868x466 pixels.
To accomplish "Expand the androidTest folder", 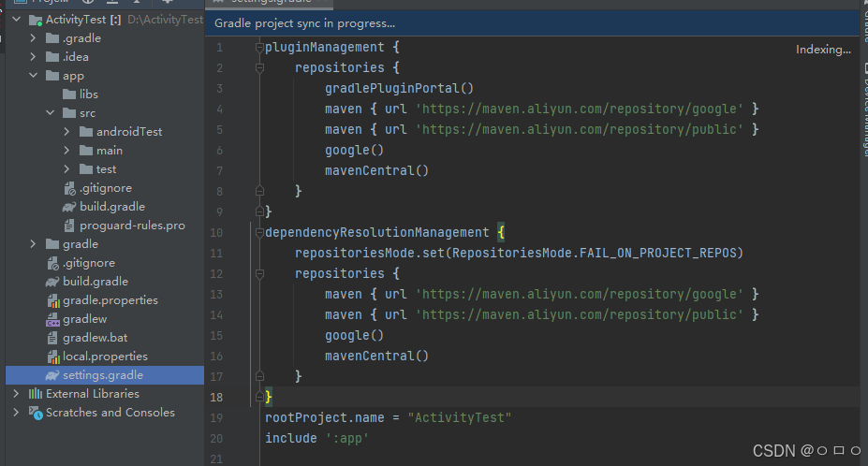I will [x=66, y=132].
